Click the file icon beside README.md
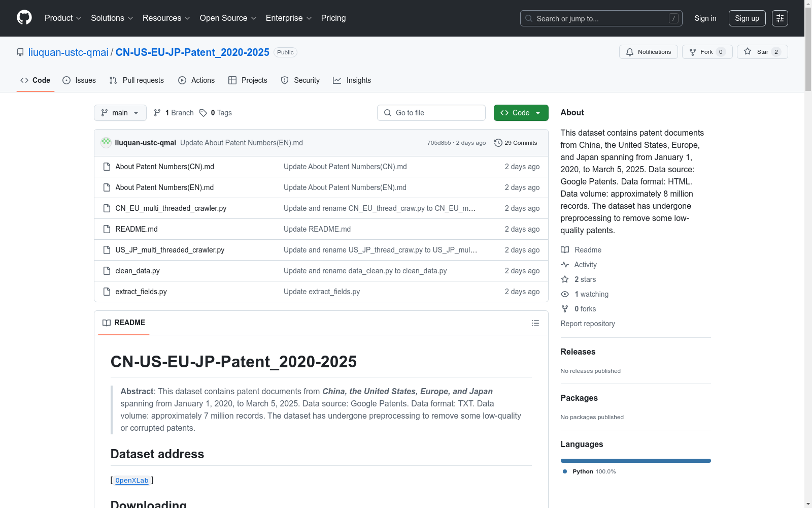This screenshot has height=508, width=812. click(107, 229)
